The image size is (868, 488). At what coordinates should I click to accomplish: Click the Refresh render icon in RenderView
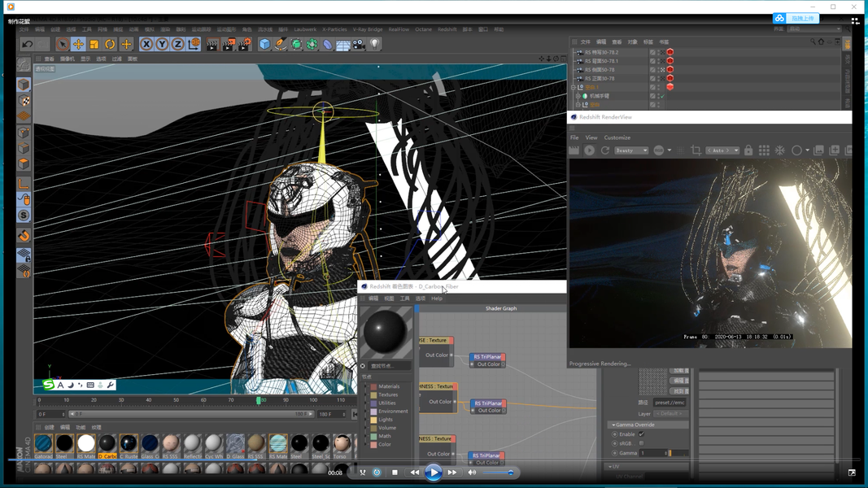pyautogui.click(x=605, y=150)
